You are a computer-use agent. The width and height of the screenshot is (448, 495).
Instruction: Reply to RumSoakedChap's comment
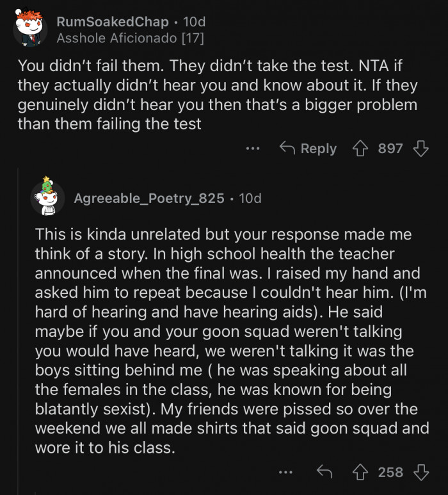pyautogui.click(x=308, y=149)
